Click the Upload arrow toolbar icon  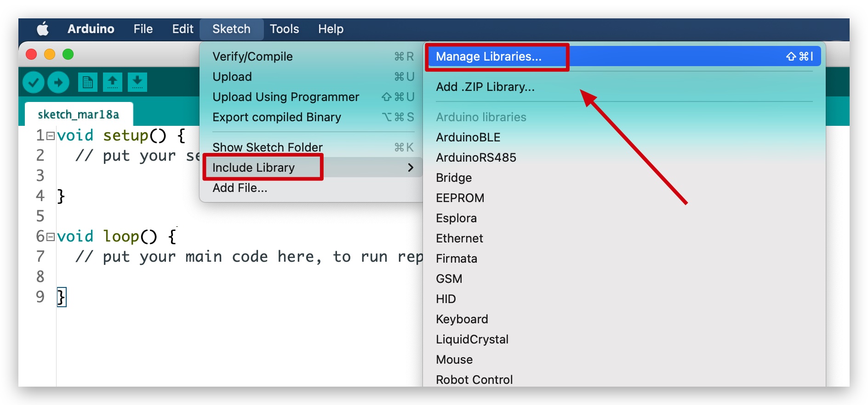click(x=58, y=82)
